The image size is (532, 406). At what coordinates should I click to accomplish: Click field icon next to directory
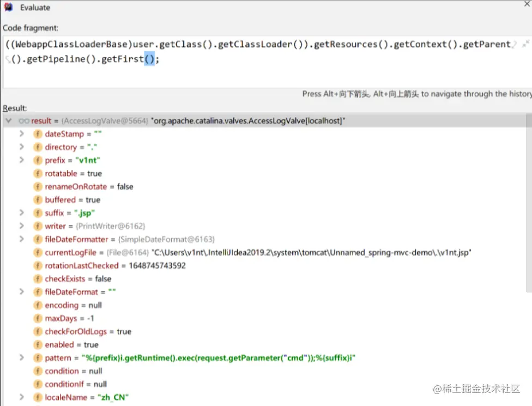click(x=37, y=147)
